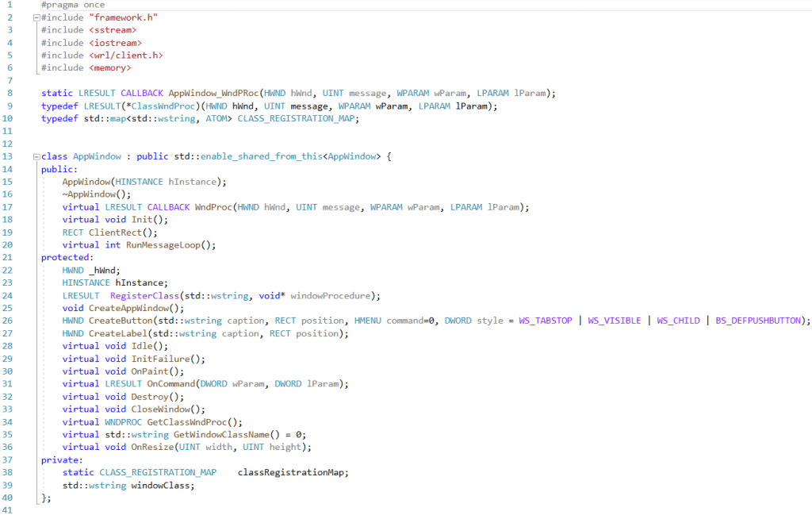
Task: Click line number 41 in the gutter
Action: point(7,509)
